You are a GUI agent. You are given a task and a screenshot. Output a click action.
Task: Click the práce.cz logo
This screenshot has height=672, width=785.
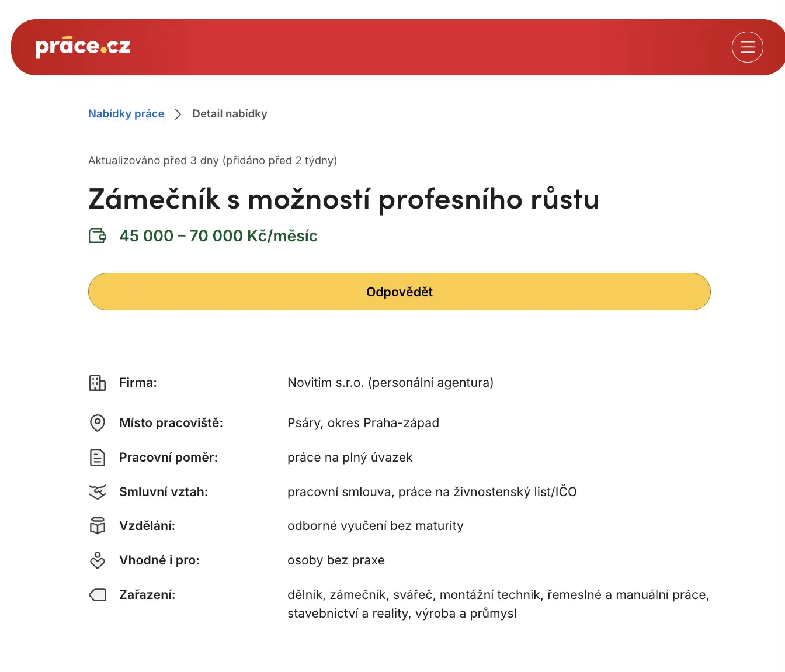tap(83, 47)
